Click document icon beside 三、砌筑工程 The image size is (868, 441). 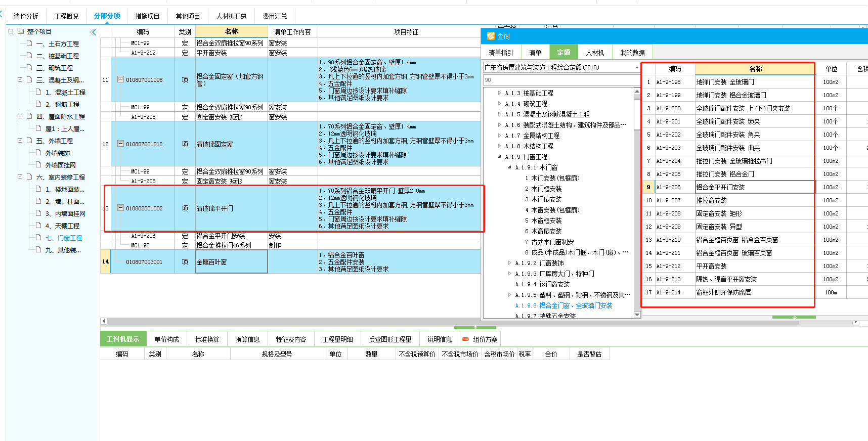[x=29, y=68]
